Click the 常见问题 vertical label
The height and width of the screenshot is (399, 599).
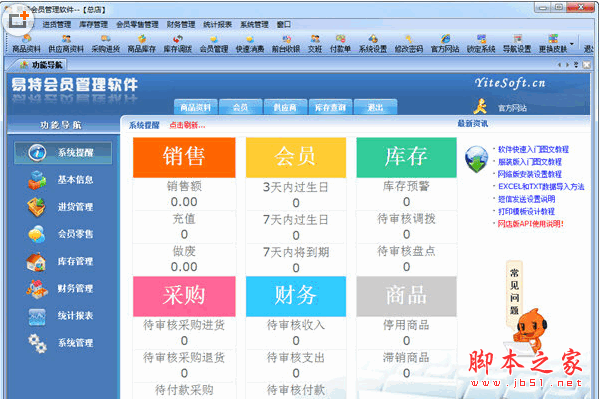click(x=515, y=292)
